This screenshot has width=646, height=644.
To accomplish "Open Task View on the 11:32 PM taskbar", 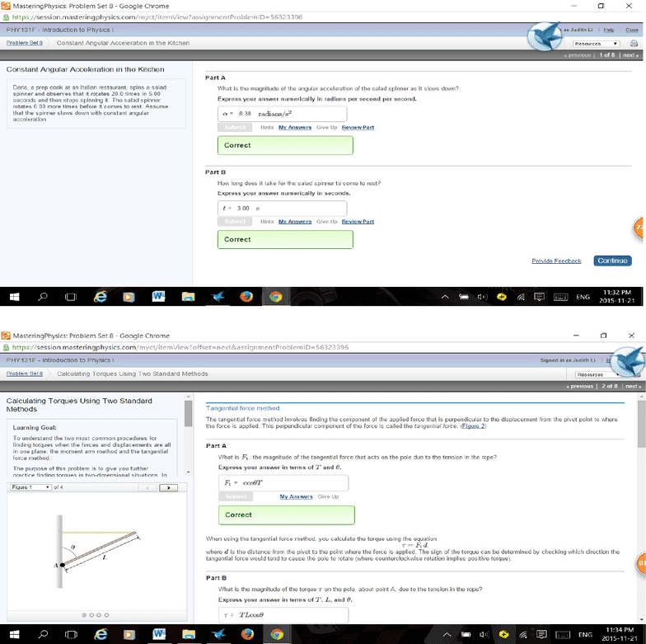I will pos(71,297).
